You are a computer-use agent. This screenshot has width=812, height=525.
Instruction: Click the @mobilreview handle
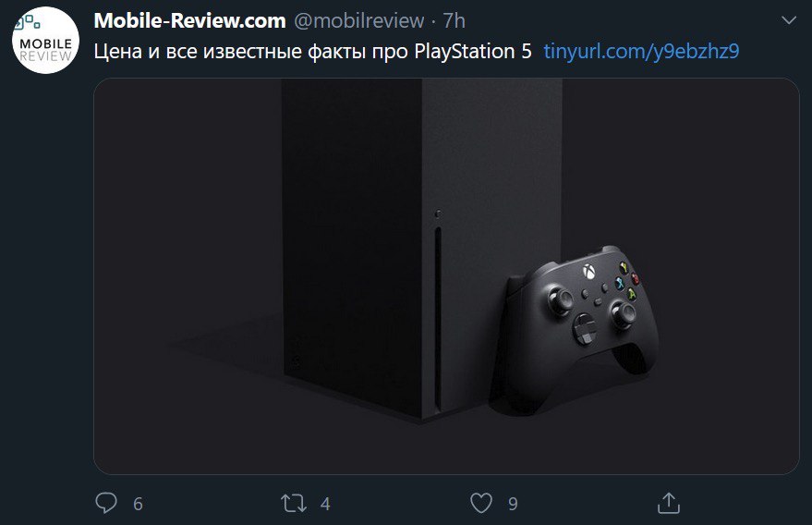[x=358, y=20]
